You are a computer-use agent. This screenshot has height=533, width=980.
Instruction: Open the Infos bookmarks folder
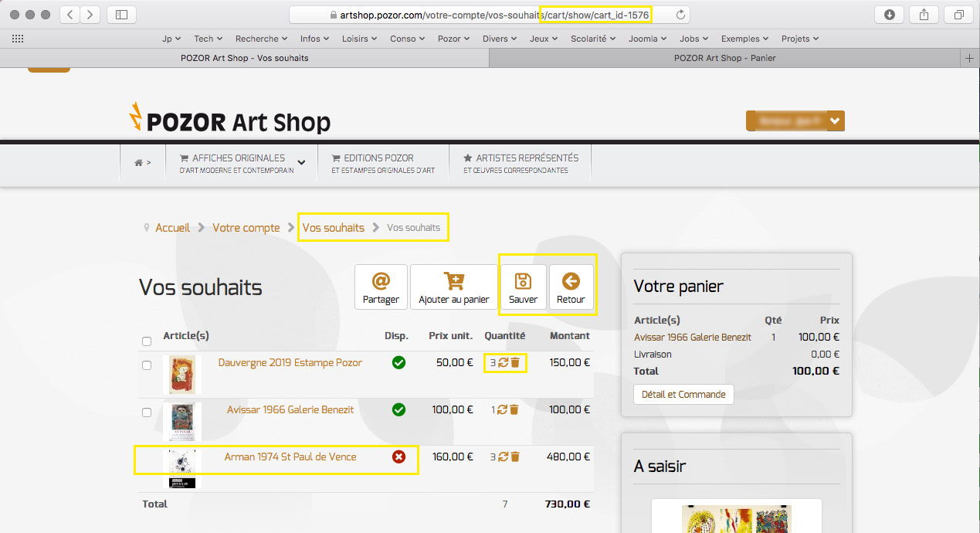pos(315,39)
